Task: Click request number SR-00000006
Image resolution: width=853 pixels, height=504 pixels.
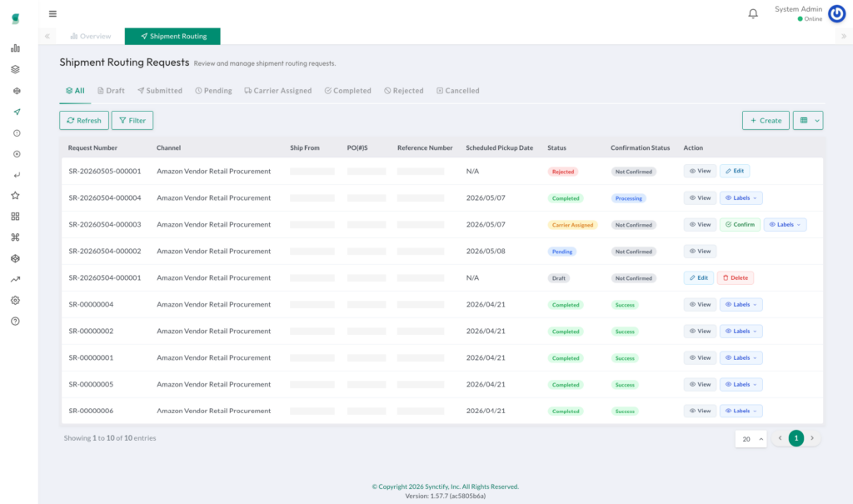Action: pos(91,411)
